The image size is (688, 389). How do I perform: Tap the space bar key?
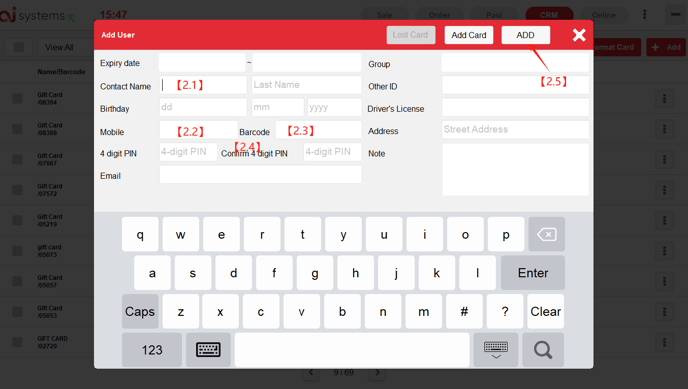click(352, 350)
